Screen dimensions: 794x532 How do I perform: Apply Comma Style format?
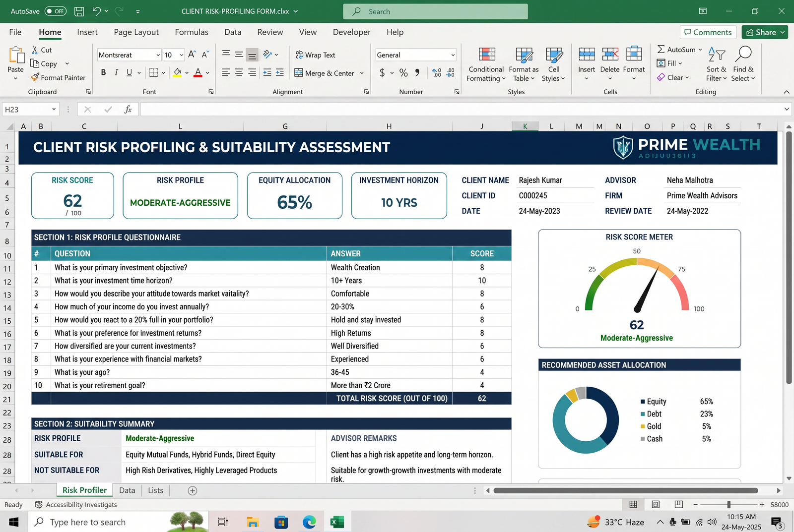click(417, 72)
